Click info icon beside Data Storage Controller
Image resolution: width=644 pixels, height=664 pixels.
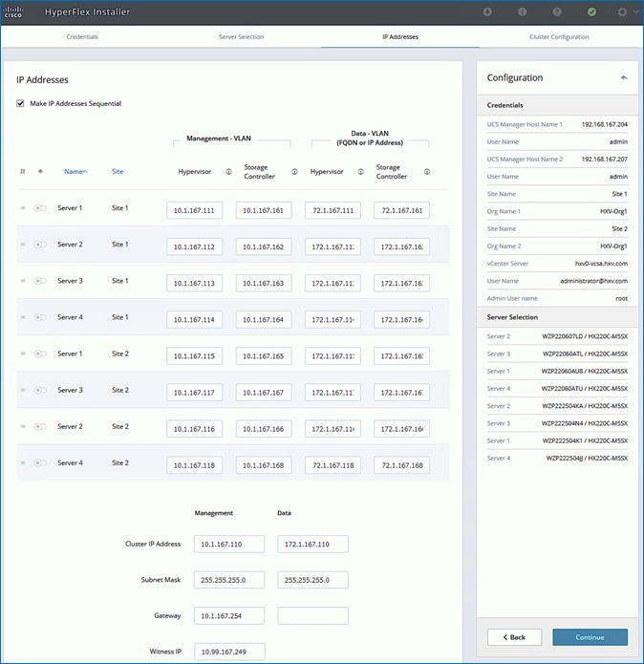click(x=427, y=172)
